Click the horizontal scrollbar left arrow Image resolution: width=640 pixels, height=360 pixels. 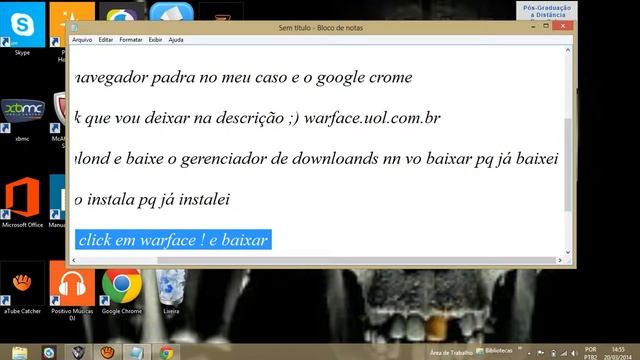click(74, 260)
